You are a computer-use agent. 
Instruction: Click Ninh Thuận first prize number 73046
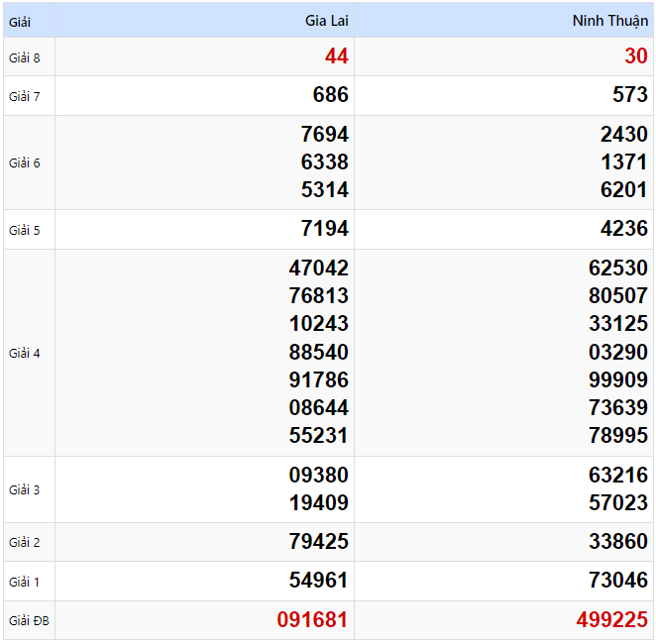[x=617, y=581]
